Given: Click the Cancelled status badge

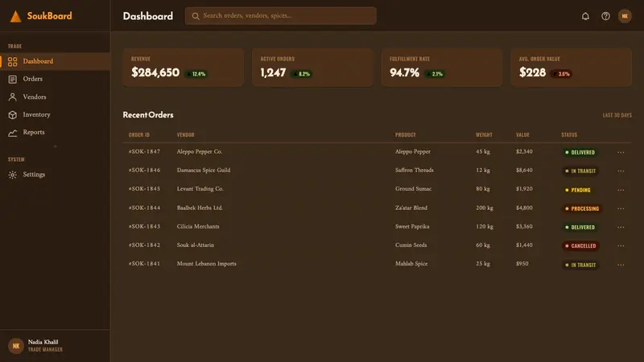Looking at the screenshot, I should (x=580, y=245).
